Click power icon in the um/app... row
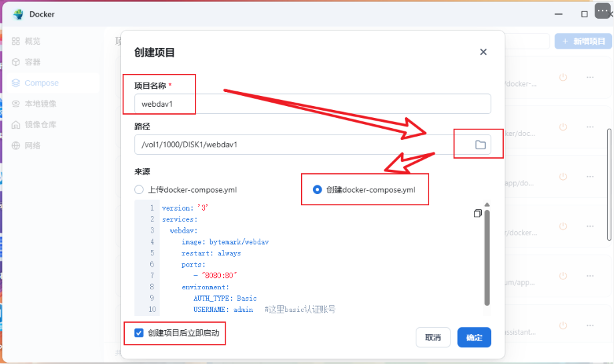The height and width of the screenshot is (364, 614). pos(563,275)
